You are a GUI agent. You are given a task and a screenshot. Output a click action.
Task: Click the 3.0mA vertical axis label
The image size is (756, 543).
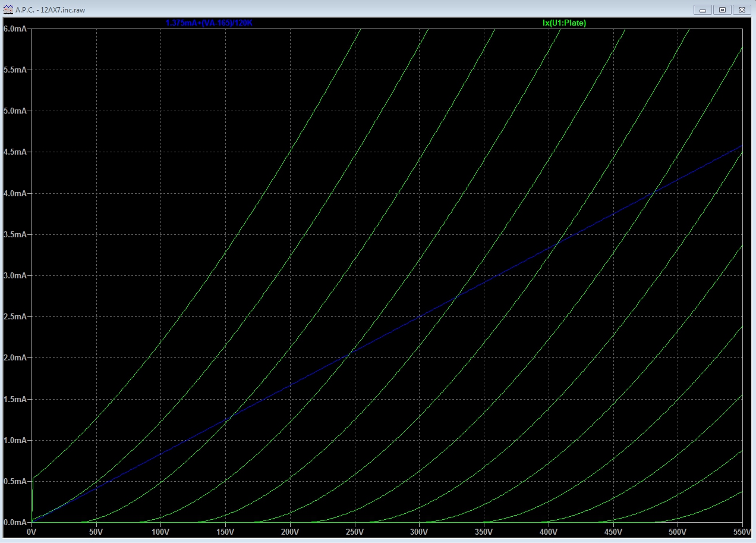pyautogui.click(x=15, y=276)
